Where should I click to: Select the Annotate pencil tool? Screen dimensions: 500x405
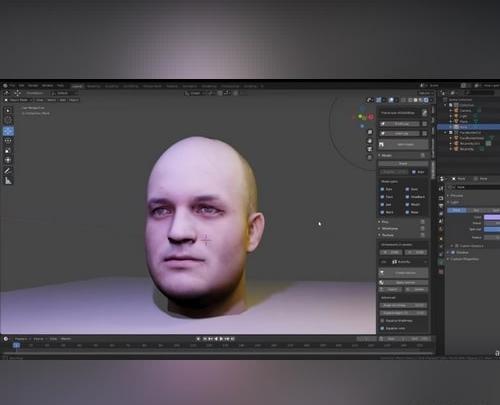point(8,171)
